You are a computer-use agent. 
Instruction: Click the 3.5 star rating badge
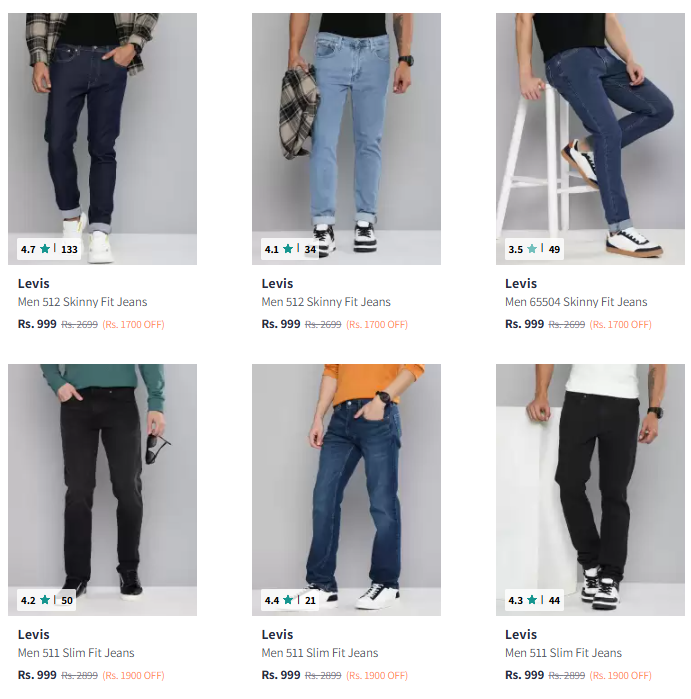coord(534,249)
